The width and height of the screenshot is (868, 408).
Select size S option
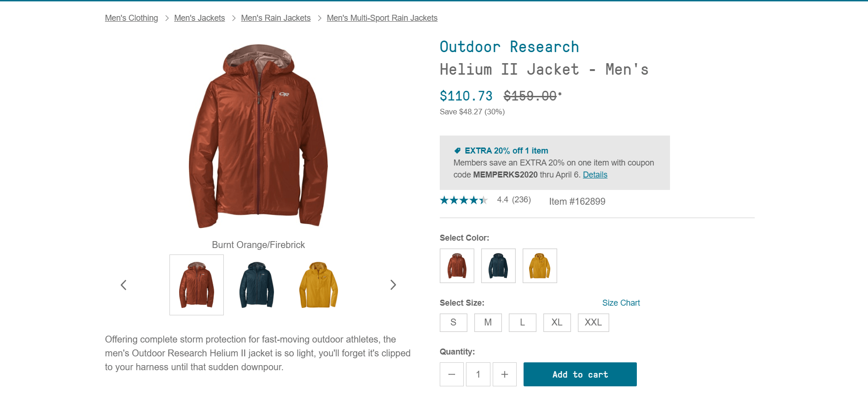tap(454, 323)
